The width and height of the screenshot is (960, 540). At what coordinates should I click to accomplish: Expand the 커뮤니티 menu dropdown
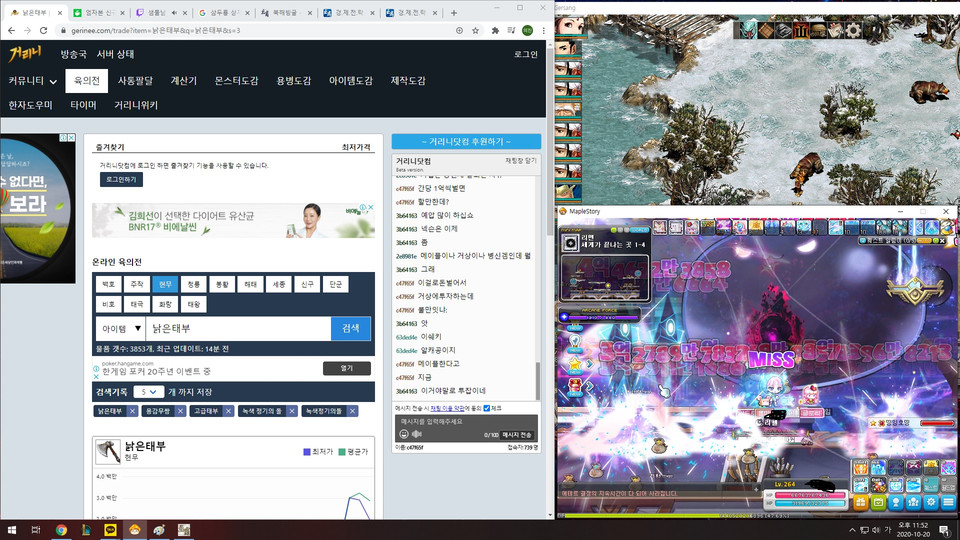coord(33,80)
